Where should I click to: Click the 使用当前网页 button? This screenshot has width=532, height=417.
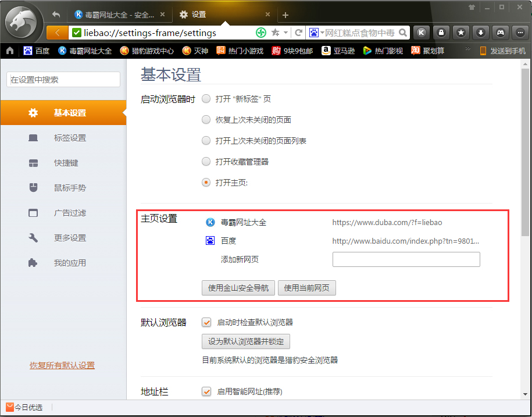click(307, 287)
